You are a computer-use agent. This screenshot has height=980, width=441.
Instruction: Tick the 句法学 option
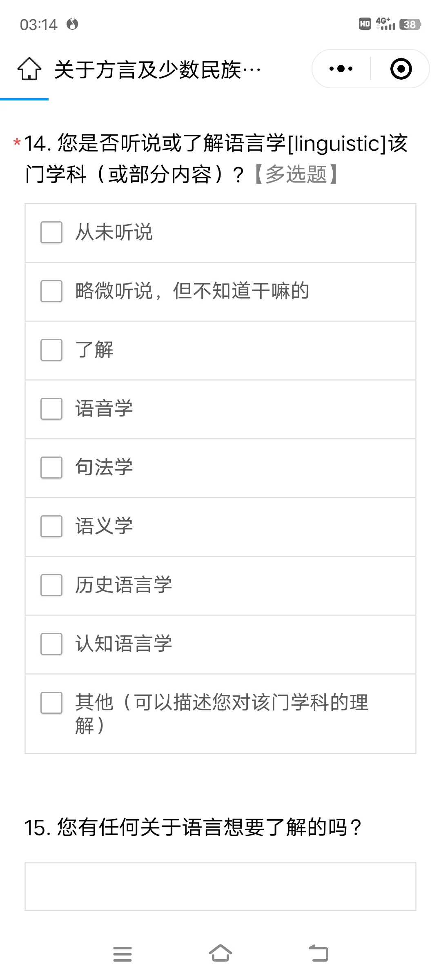[51, 468]
